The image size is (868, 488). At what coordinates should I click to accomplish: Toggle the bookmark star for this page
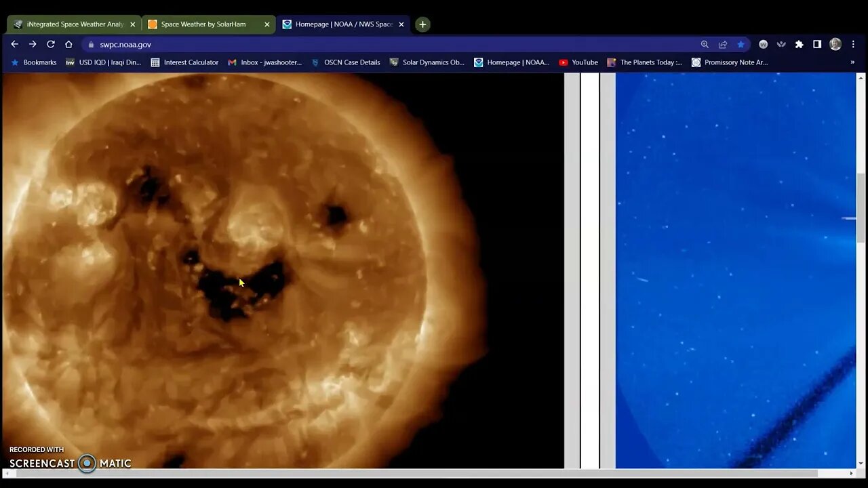[x=741, y=44]
